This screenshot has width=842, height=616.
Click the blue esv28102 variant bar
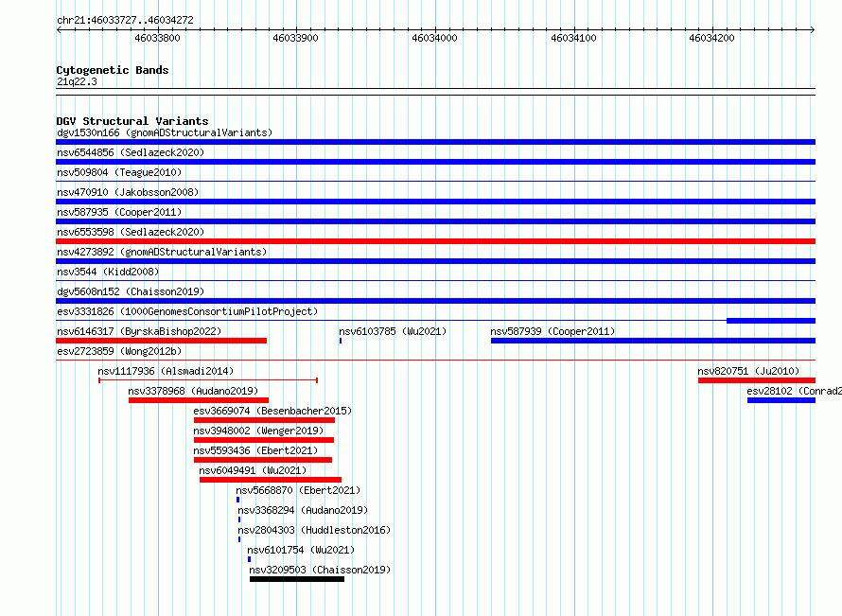coord(781,400)
